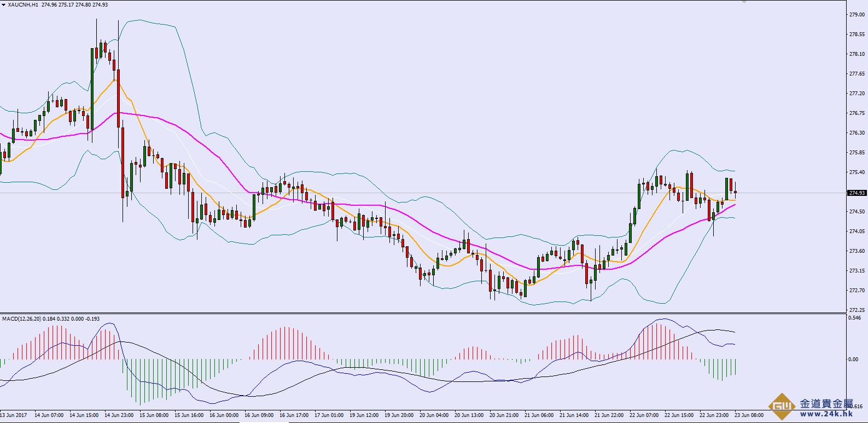The width and height of the screenshot is (868, 423).
Task: Click the 21 Jun 06:00 time label
Action: pos(539,415)
